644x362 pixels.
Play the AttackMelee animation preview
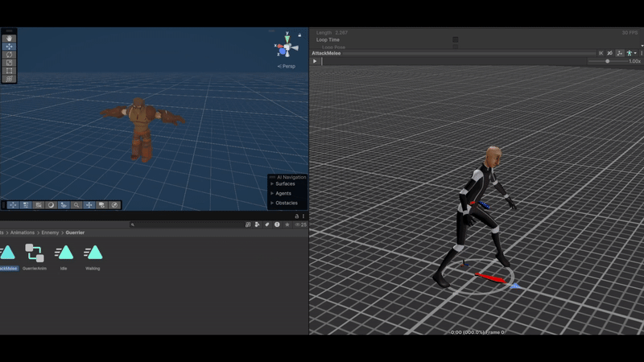click(x=315, y=61)
